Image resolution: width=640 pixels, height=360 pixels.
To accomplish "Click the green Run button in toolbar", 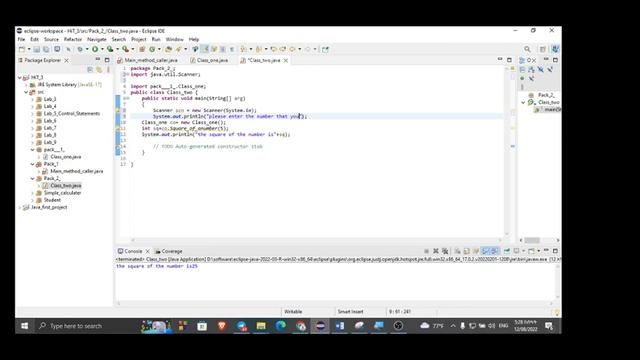I will tap(95, 49).
